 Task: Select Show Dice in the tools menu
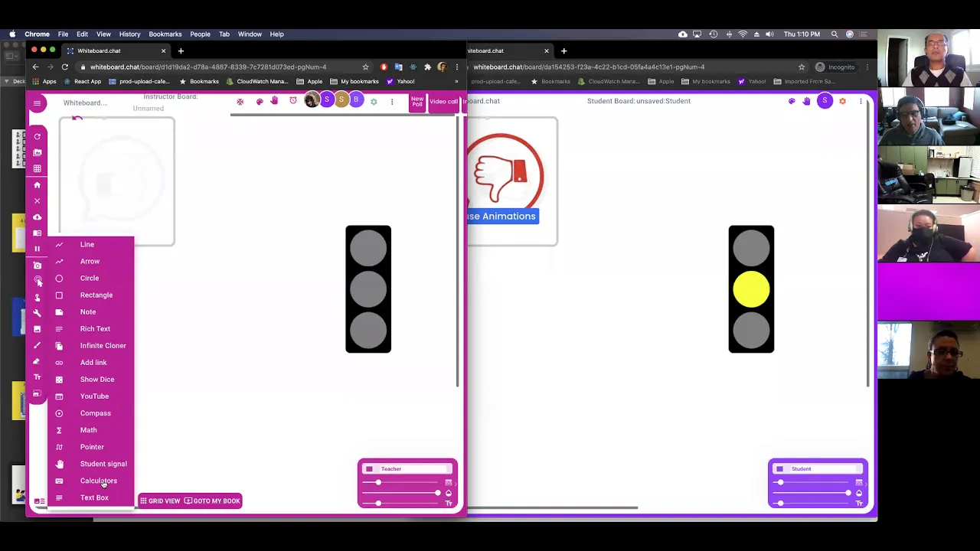tap(90, 380)
